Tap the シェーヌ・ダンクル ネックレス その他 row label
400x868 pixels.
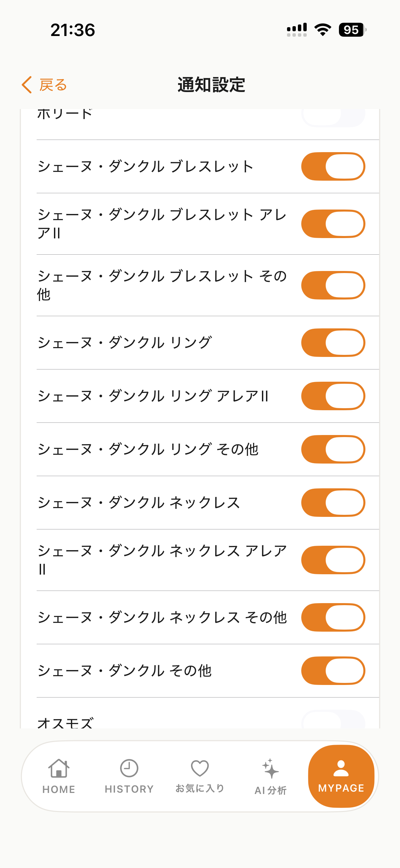[x=162, y=617]
